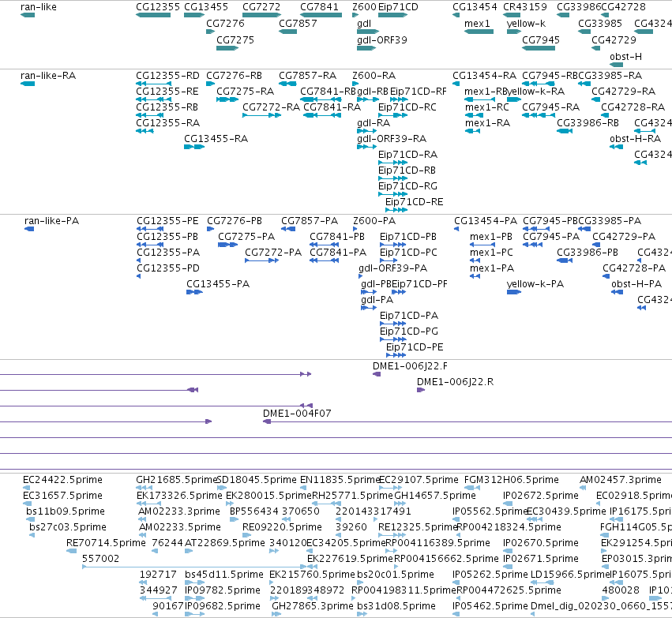The width and height of the screenshot is (672, 618).
Task: Select the CR43159 gene label
Action: 525,7
